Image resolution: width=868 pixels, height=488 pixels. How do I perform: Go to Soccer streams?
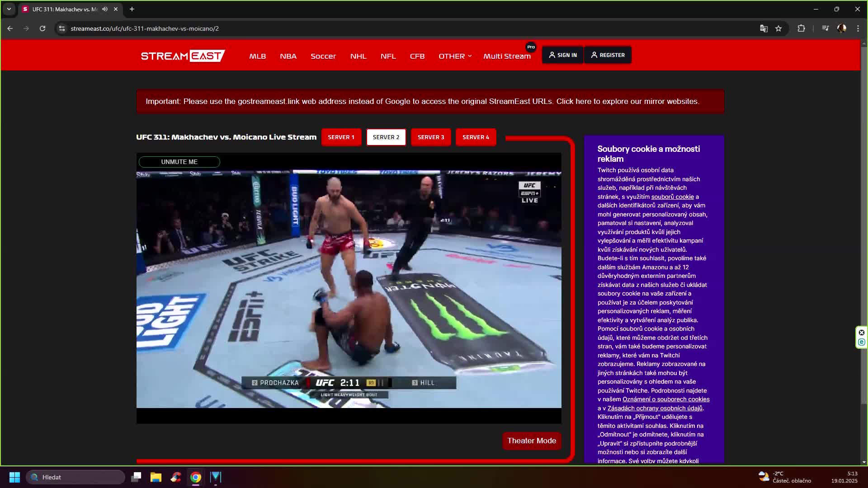point(323,56)
